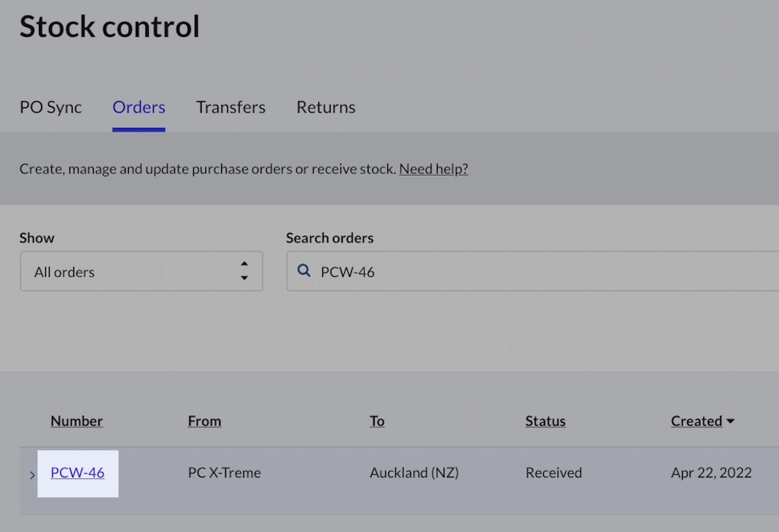
Task: Open the Transfers tab
Action: (230, 107)
